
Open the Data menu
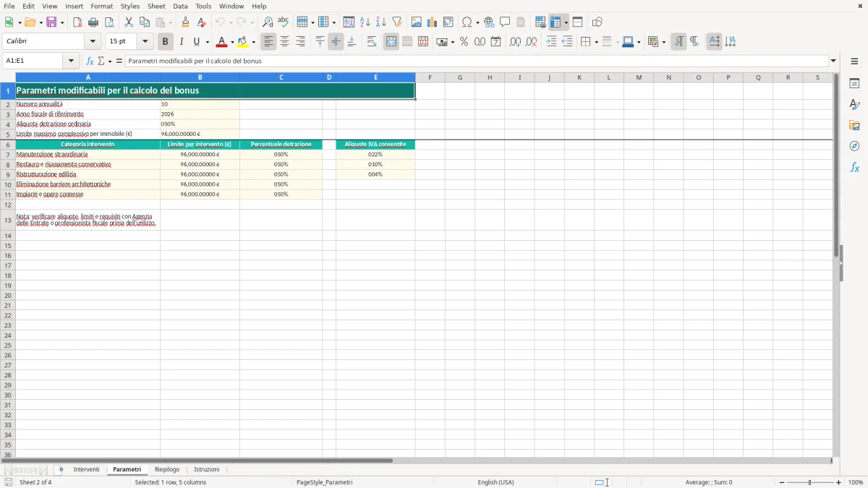[180, 6]
